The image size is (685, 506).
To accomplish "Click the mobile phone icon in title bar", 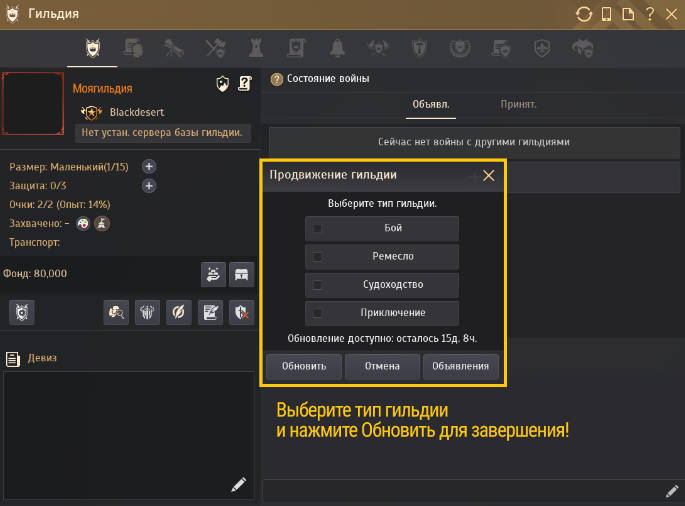I will pos(606,14).
